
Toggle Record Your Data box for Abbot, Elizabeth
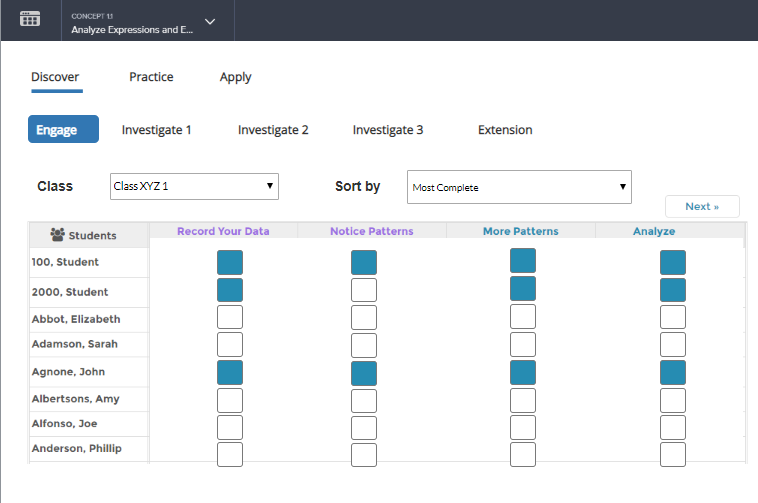tap(230, 317)
